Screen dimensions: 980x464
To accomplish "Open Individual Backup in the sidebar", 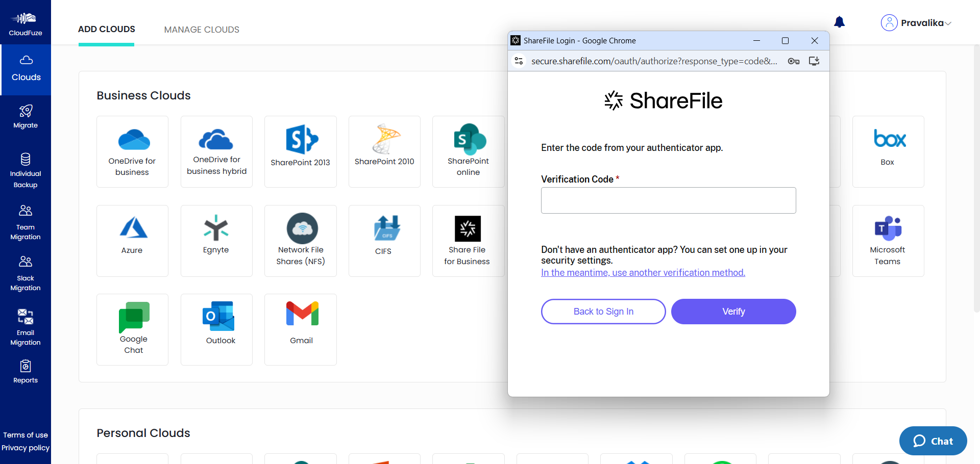I will tap(26, 171).
